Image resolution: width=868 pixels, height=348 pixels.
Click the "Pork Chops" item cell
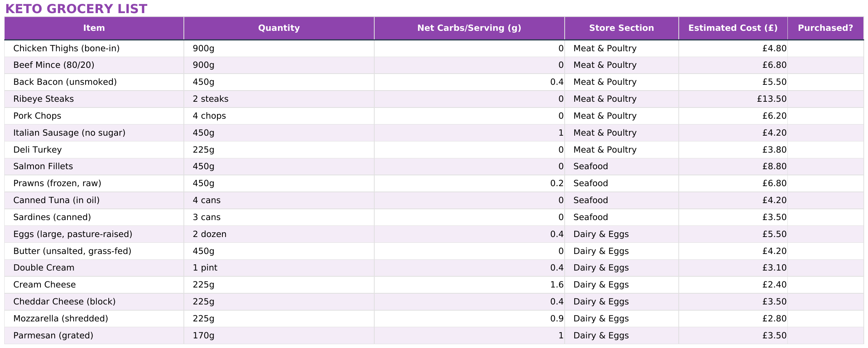[94, 116]
